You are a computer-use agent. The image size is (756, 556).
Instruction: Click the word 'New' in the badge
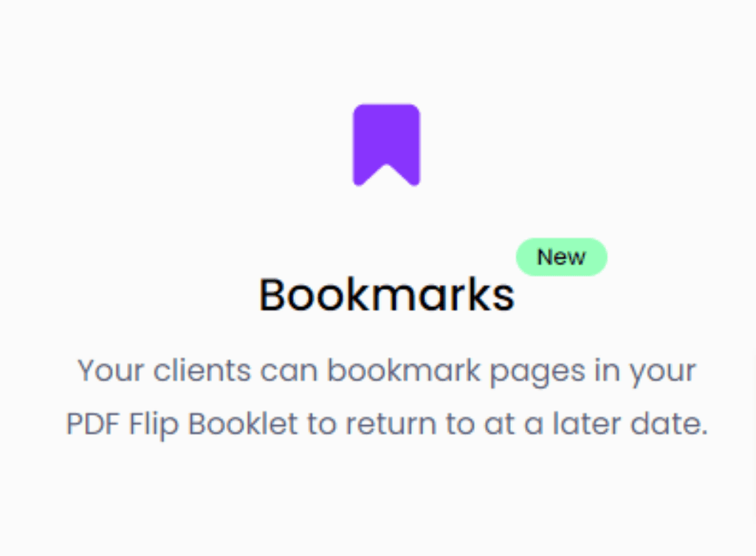561,257
